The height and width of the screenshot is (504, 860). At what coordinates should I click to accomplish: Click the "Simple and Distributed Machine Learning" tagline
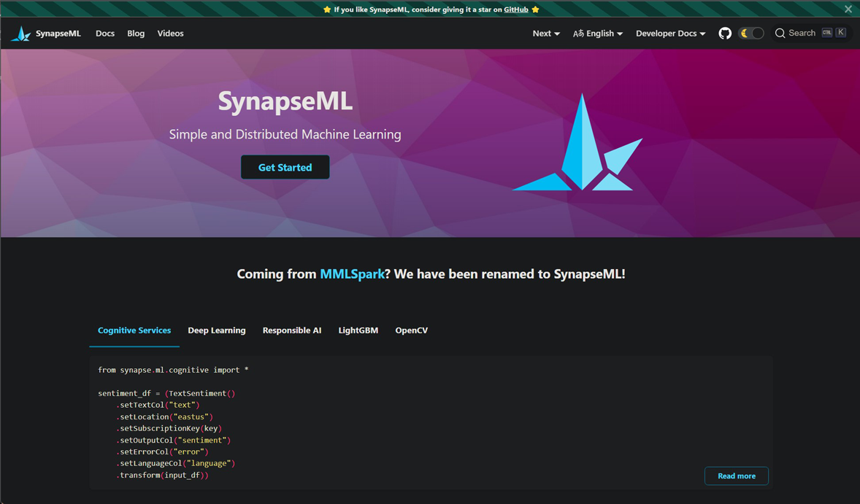coord(285,134)
